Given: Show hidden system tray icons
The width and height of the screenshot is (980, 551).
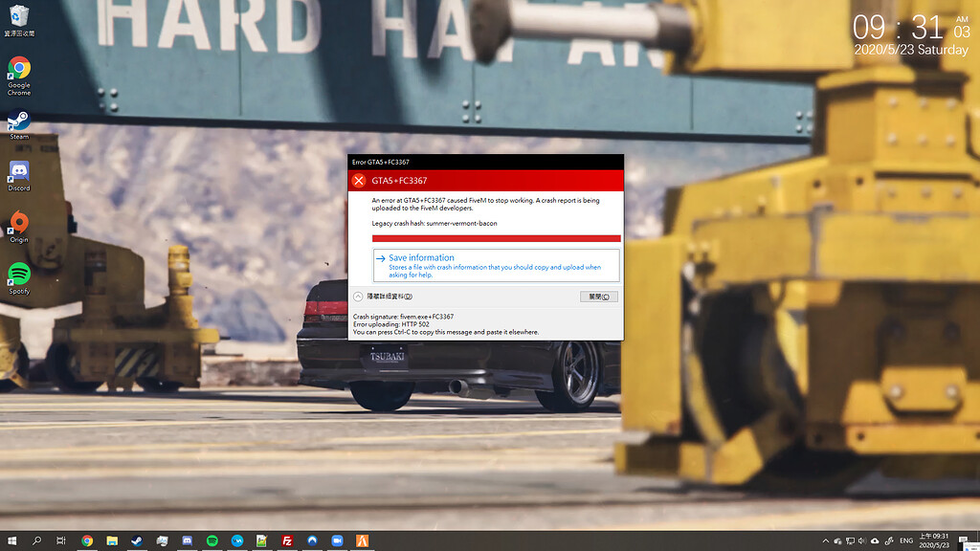Looking at the screenshot, I should click(x=826, y=541).
